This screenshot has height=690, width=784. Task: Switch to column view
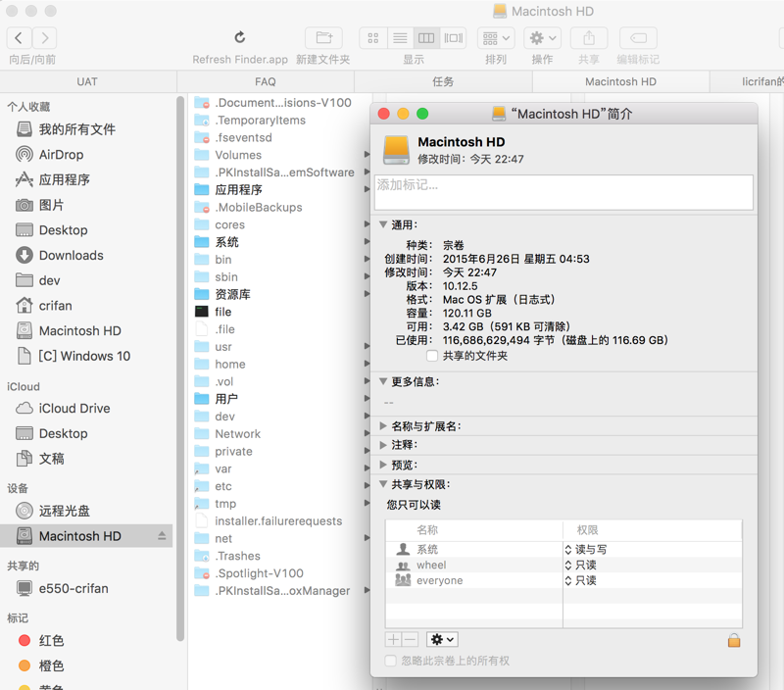click(x=426, y=38)
